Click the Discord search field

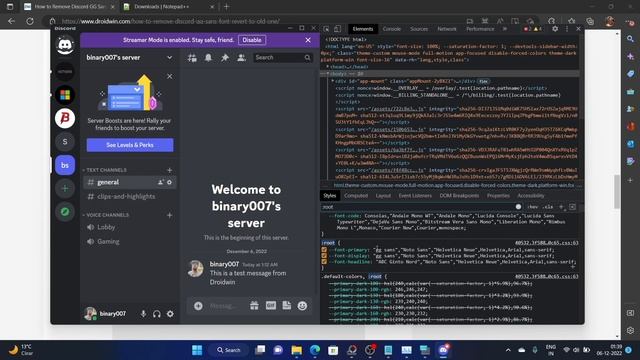click(x=282, y=58)
